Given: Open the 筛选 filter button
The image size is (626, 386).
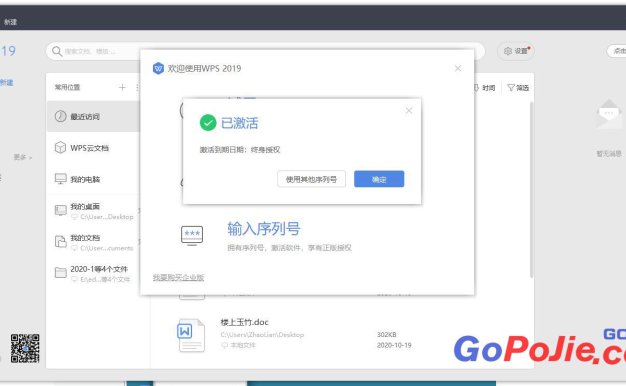Looking at the screenshot, I should 518,88.
